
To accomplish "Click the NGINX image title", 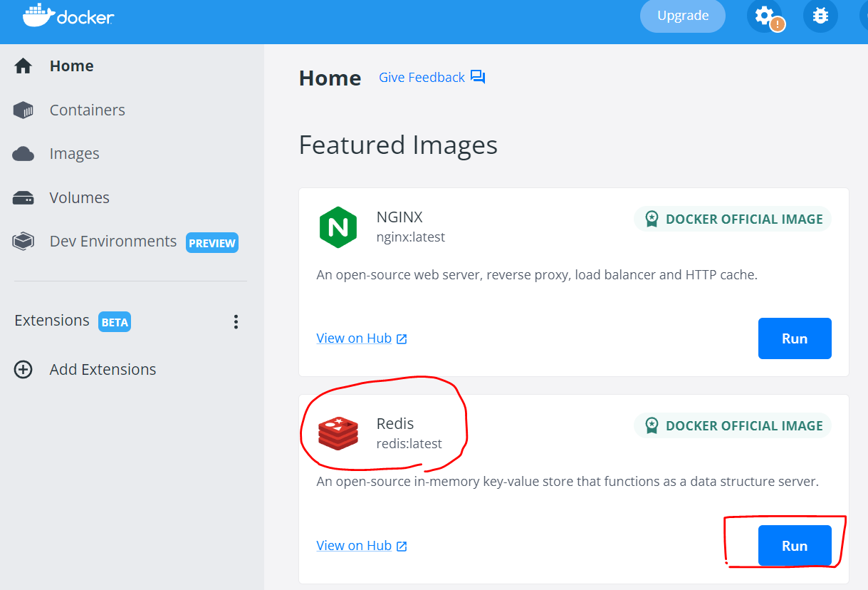I will (399, 217).
